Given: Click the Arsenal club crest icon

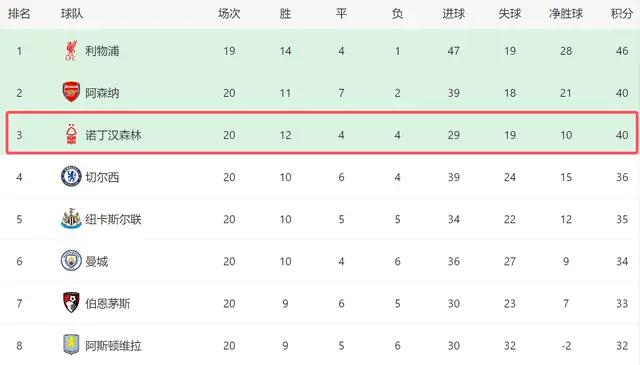Looking at the screenshot, I should (x=71, y=92).
